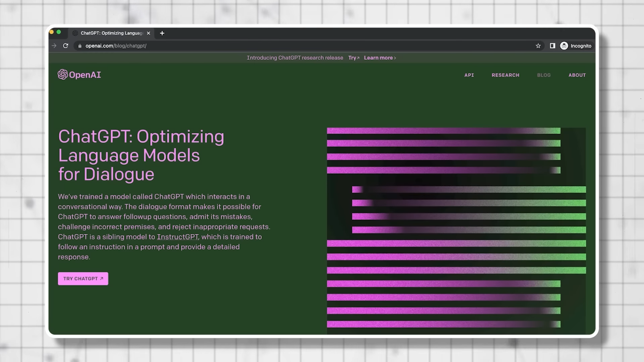644x362 pixels.
Task: Select the ChatGPT: Optimizing Language tab
Action: tap(112, 33)
